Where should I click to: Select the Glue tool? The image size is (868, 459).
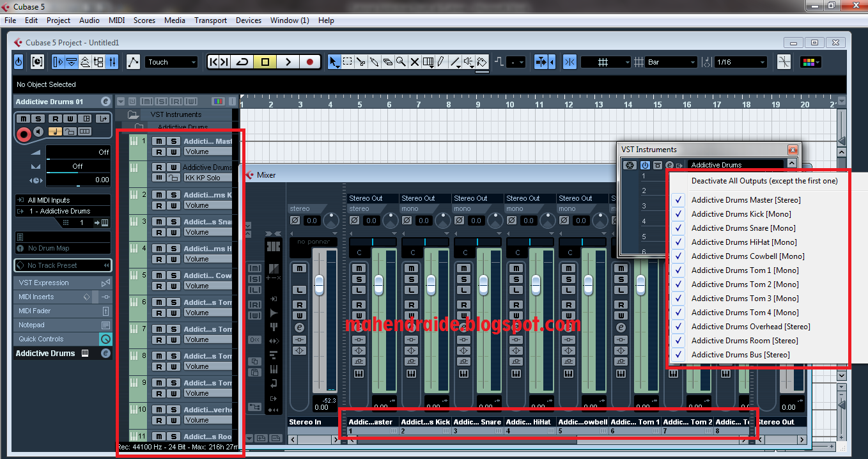coord(374,62)
